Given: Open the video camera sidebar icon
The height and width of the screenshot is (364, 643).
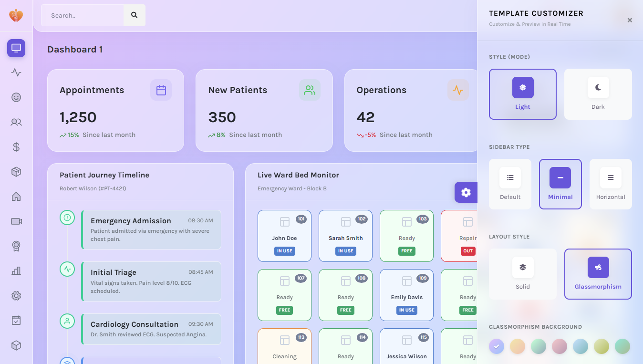Looking at the screenshot, I should [x=16, y=221].
